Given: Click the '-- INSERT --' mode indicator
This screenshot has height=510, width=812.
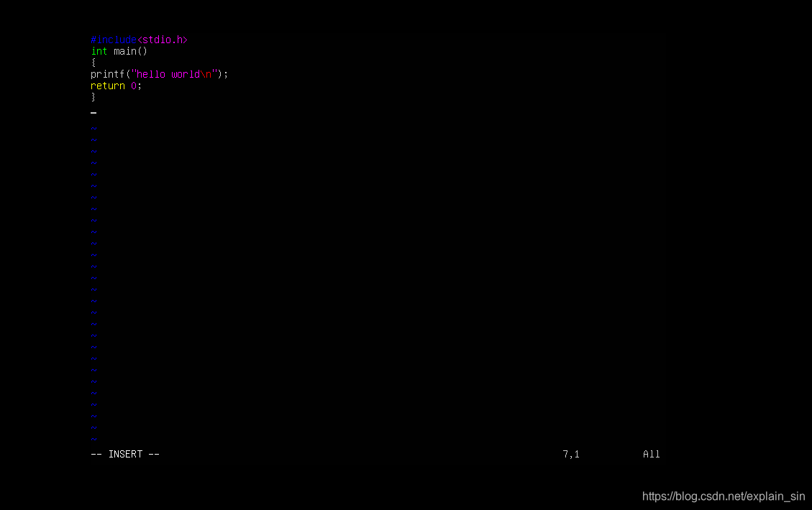Looking at the screenshot, I should point(125,454).
